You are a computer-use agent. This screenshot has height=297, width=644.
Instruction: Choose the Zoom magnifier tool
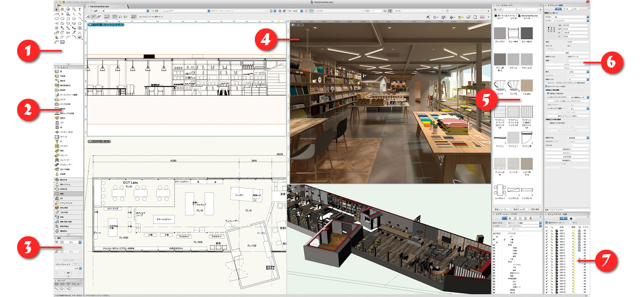click(x=74, y=9)
